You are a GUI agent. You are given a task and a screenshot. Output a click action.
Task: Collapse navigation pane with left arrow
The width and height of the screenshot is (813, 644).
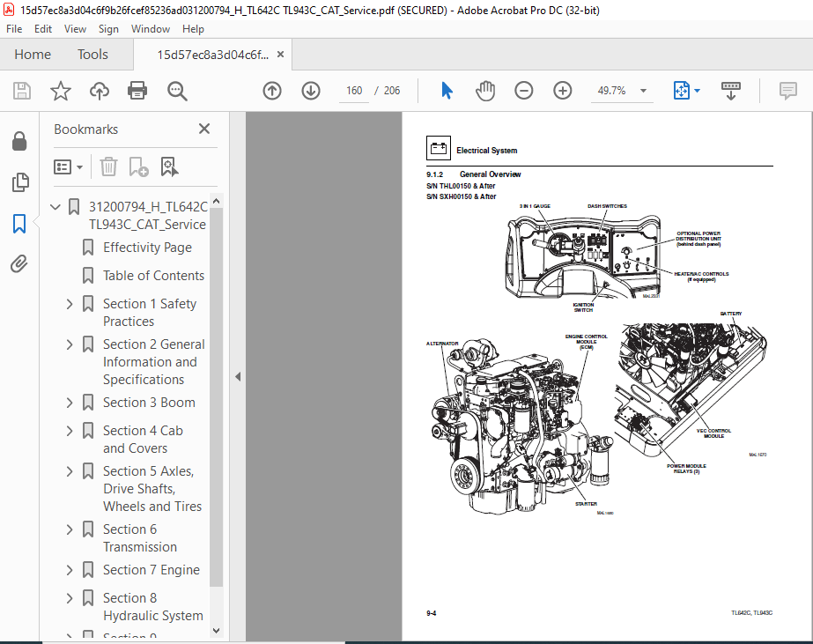238,376
